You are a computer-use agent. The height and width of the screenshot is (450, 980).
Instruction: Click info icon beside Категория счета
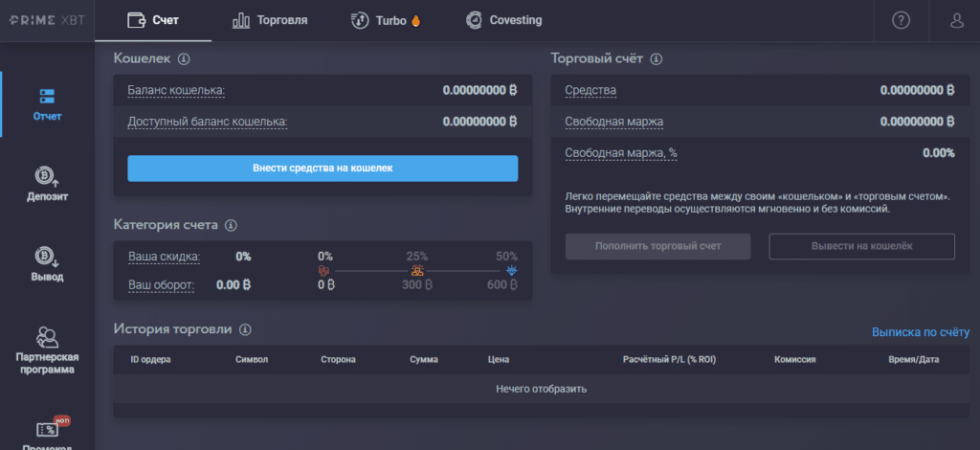tap(231, 225)
